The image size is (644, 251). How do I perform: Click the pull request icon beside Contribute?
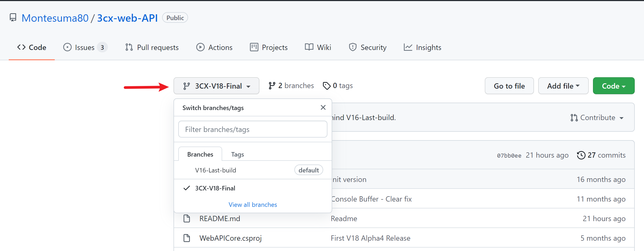(x=574, y=118)
